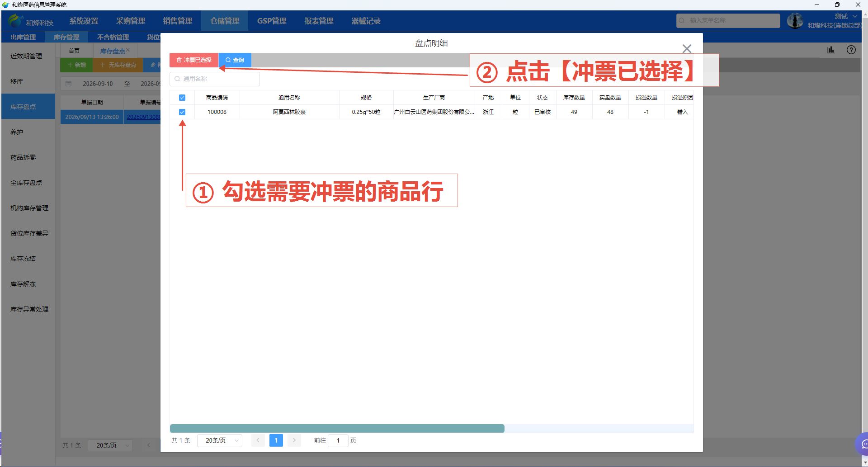Screen dimensions: 868x467
Task: Open the background 20条/页 page size dropdown
Action: [110, 445]
